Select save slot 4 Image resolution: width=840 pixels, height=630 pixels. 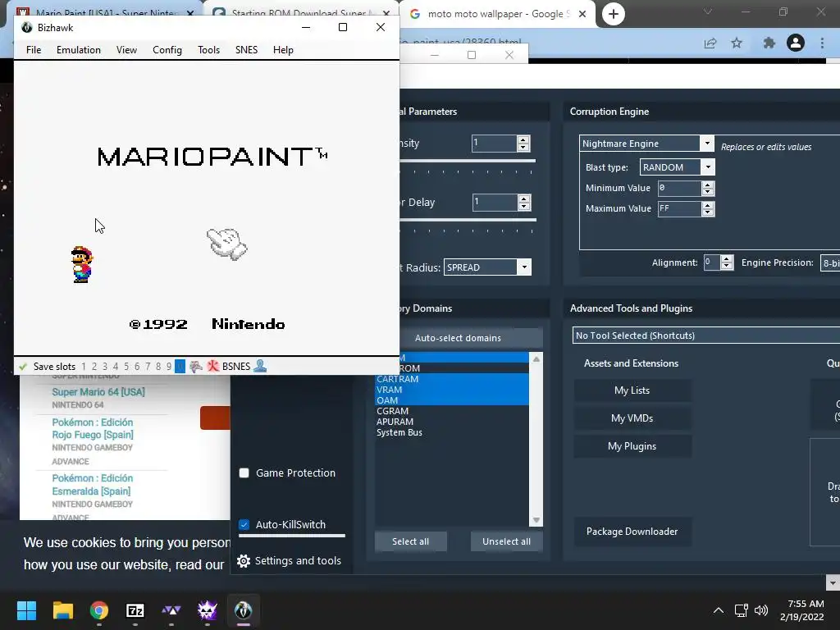pos(116,367)
